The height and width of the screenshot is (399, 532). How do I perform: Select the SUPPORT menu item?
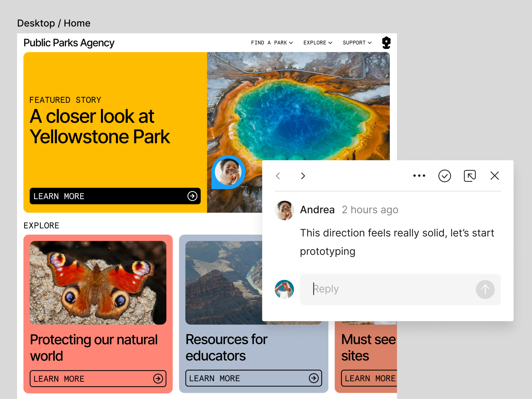point(357,42)
